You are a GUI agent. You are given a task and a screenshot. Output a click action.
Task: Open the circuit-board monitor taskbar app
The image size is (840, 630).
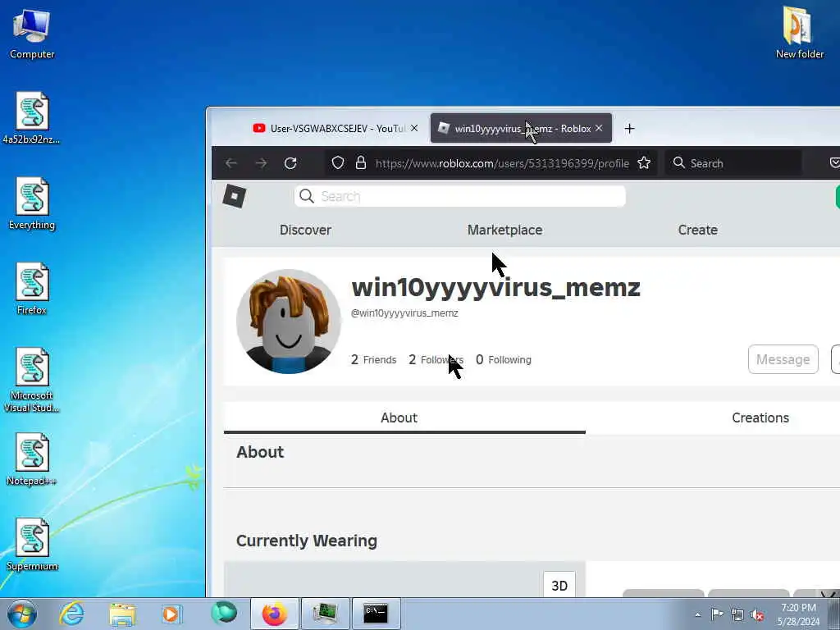click(325, 614)
